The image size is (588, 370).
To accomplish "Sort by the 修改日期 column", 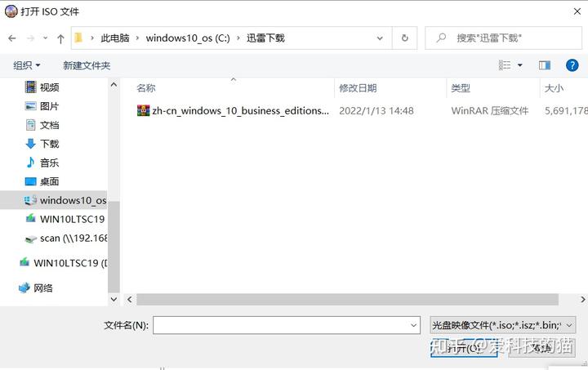I will 358,88.
